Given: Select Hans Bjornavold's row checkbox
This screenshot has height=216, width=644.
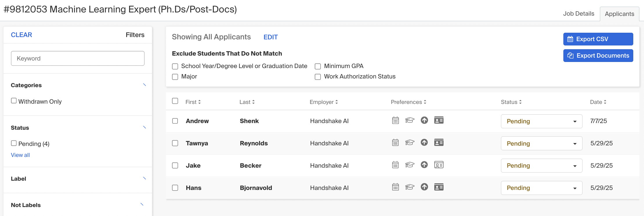Looking at the screenshot, I should [x=175, y=188].
